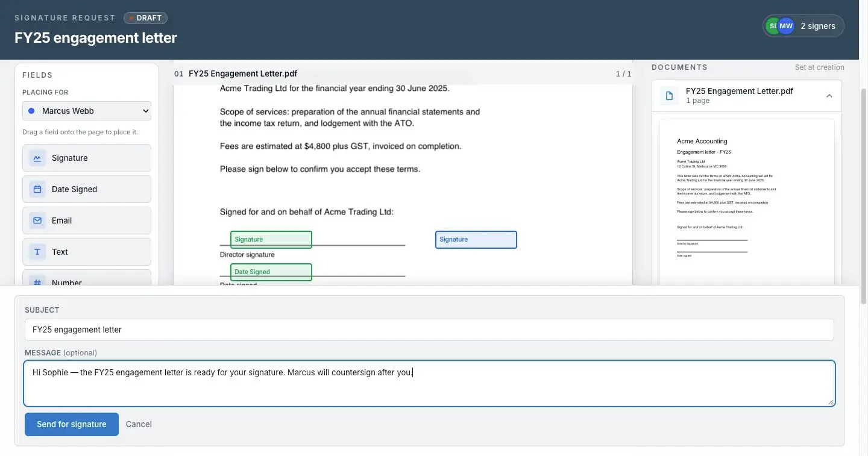Click the Date Signed calendar icon
Viewport: 868px width, 456px height.
(x=37, y=189)
